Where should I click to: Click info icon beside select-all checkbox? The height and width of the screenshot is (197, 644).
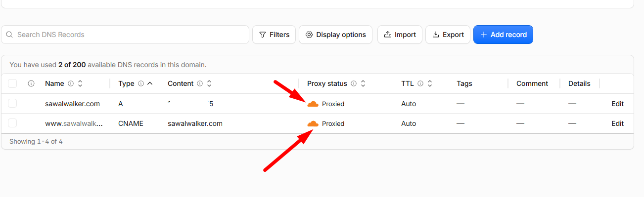(x=31, y=84)
